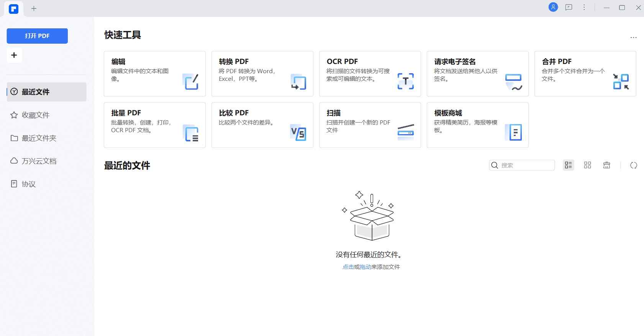Click the plus icon to add new tab
This screenshot has width=644, height=336.
tap(34, 8)
